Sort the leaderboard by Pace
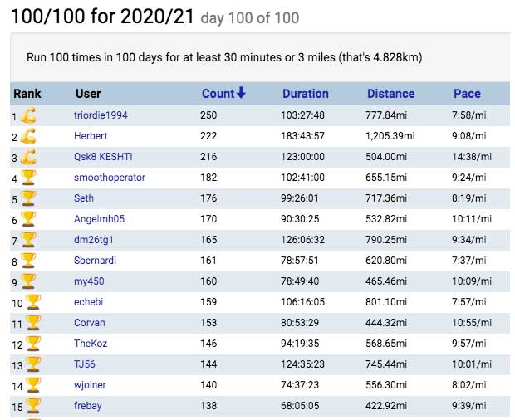Viewport: 515px width, 420px height. [x=467, y=94]
